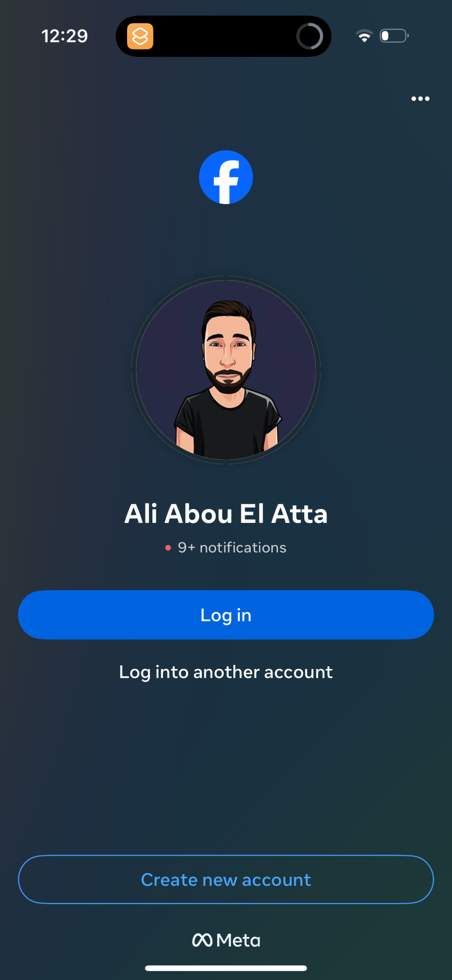The height and width of the screenshot is (980, 452).
Task: Tap the Ali Abou El Atta name
Action: tap(226, 514)
